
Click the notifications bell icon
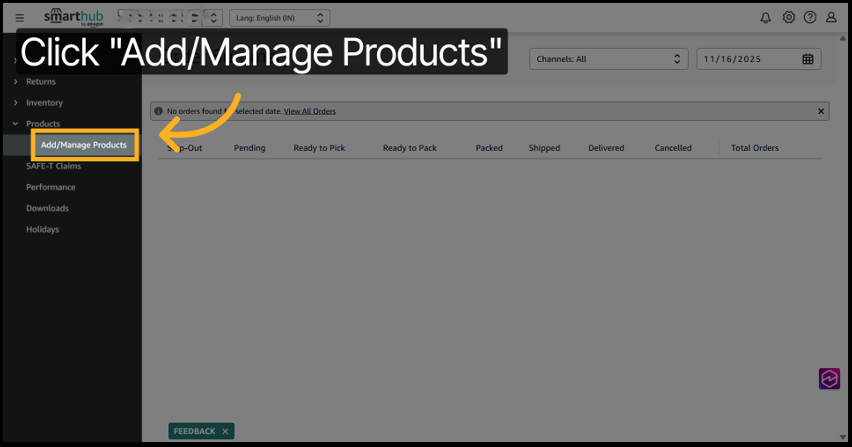coord(766,18)
